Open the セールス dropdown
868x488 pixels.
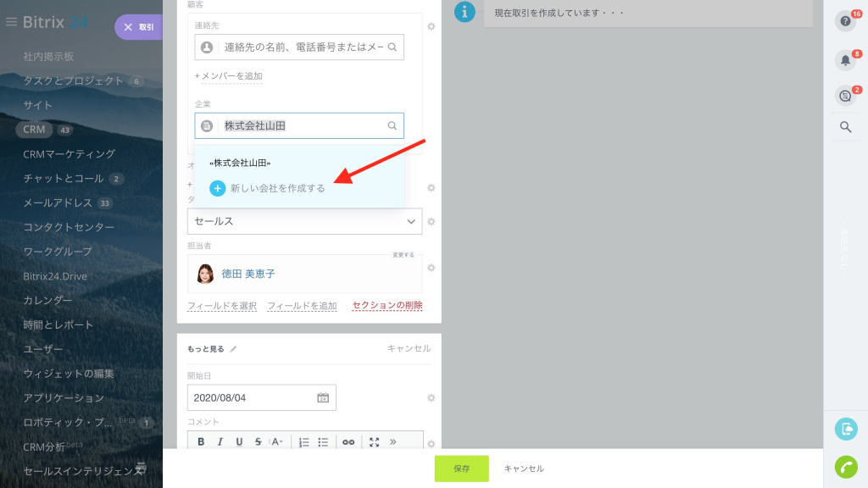(304, 221)
